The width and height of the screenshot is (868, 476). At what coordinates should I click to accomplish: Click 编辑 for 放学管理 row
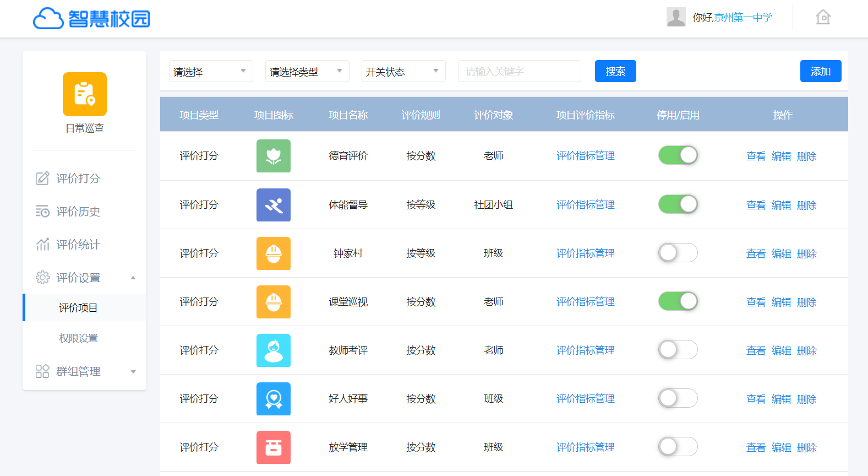tap(782, 447)
